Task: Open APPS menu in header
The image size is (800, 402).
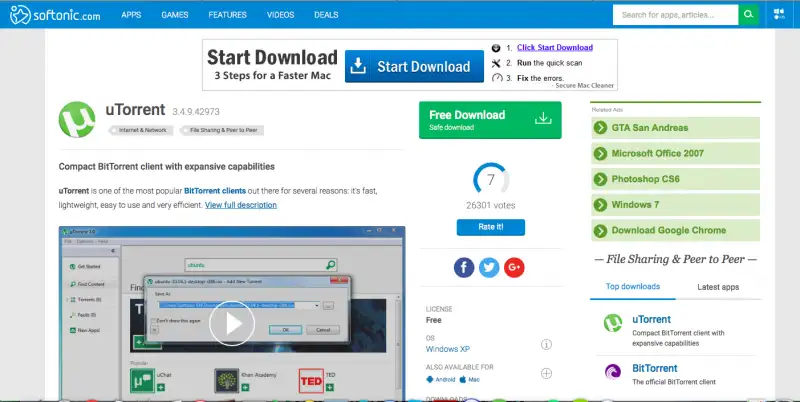Action: (x=131, y=15)
